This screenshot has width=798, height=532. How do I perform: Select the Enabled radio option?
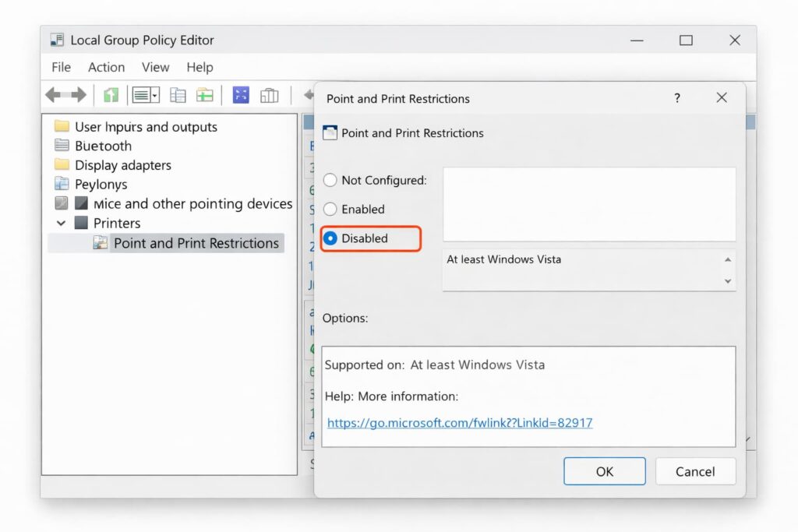click(330, 209)
